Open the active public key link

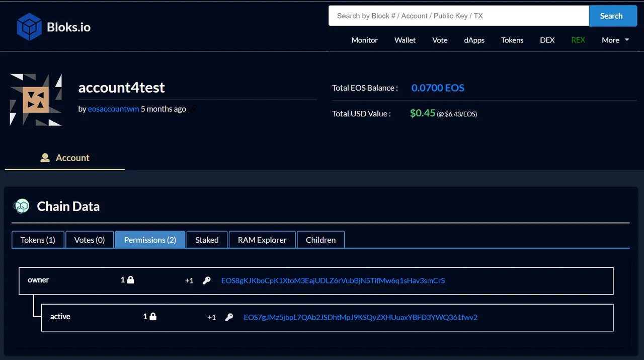click(361, 317)
